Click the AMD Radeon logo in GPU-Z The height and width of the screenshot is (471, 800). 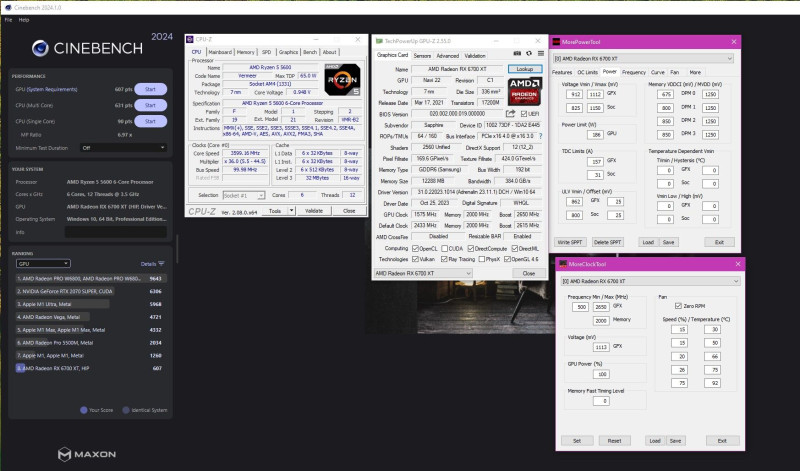click(524, 91)
